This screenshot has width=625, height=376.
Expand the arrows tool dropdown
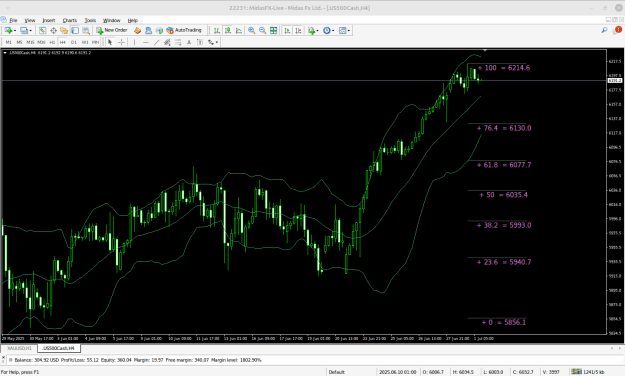tap(216, 43)
